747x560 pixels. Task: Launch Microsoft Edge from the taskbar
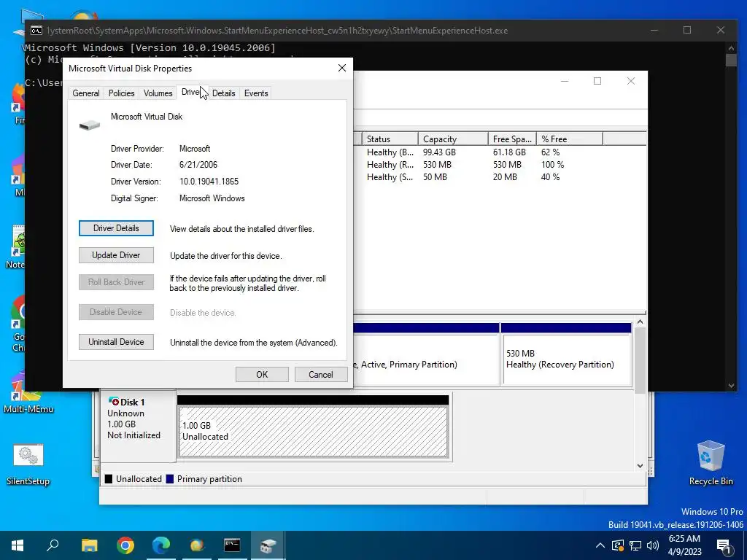click(x=161, y=545)
